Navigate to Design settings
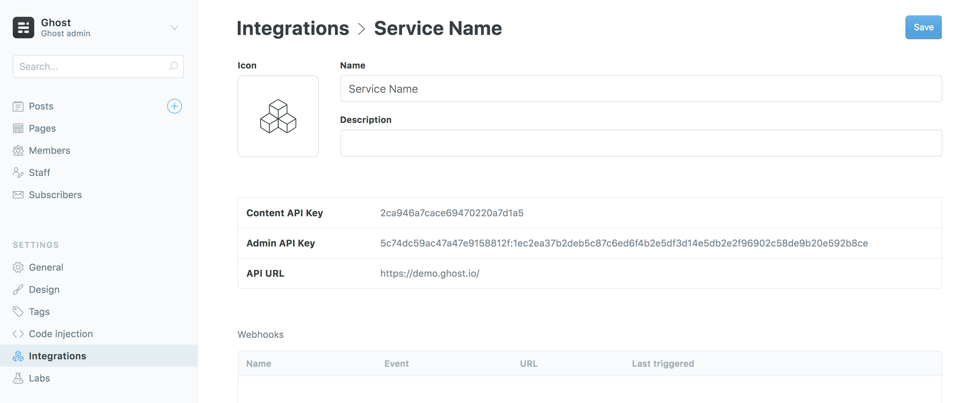The height and width of the screenshot is (403, 980). pyautogui.click(x=44, y=289)
